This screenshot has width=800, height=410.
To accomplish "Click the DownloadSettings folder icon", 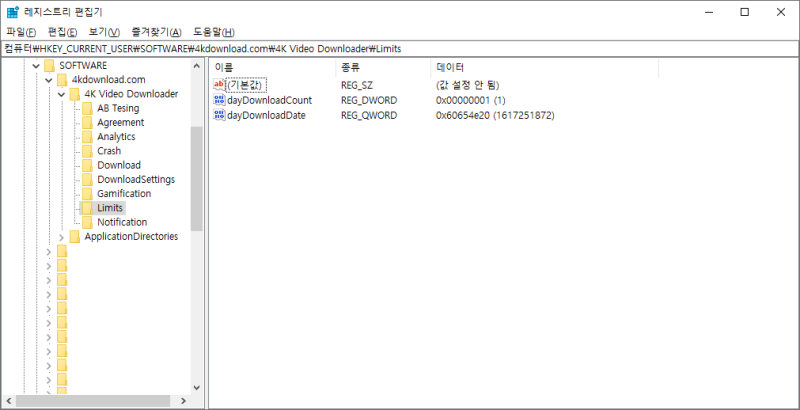I will point(88,180).
